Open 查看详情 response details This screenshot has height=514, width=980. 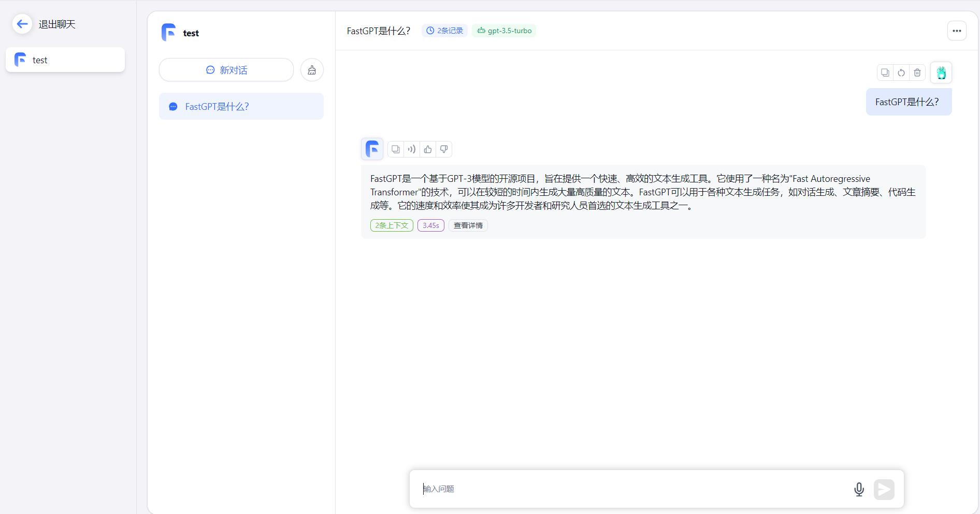pyautogui.click(x=468, y=225)
